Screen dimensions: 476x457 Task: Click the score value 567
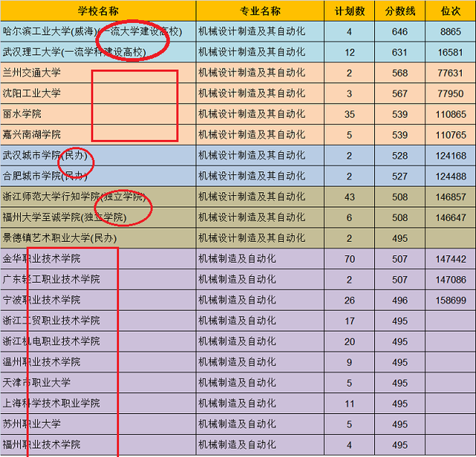[x=400, y=94]
